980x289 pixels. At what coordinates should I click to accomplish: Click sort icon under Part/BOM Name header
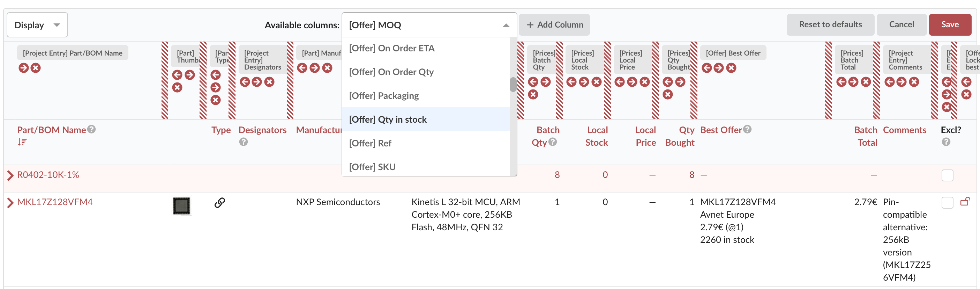click(22, 142)
